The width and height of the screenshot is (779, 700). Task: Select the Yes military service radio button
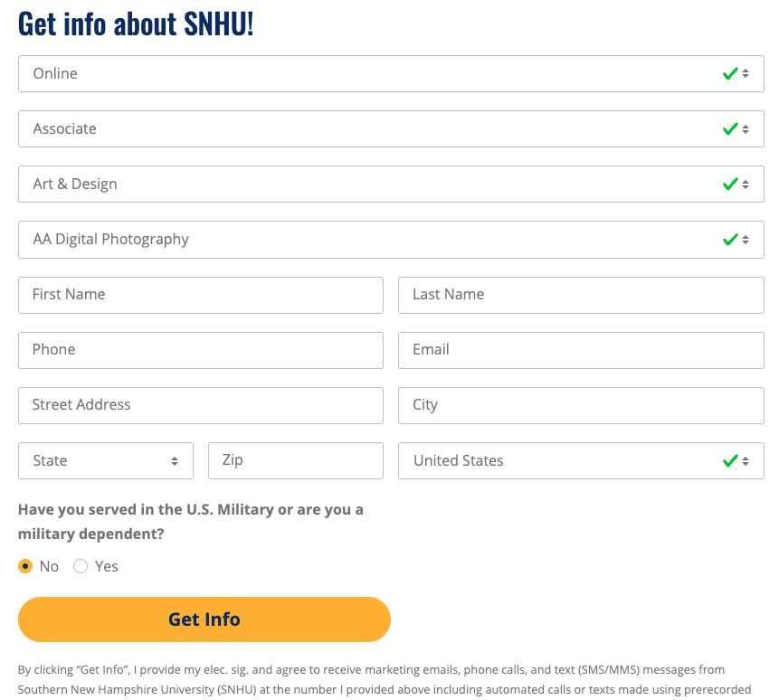pyautogui.click(x=81, y=565)
